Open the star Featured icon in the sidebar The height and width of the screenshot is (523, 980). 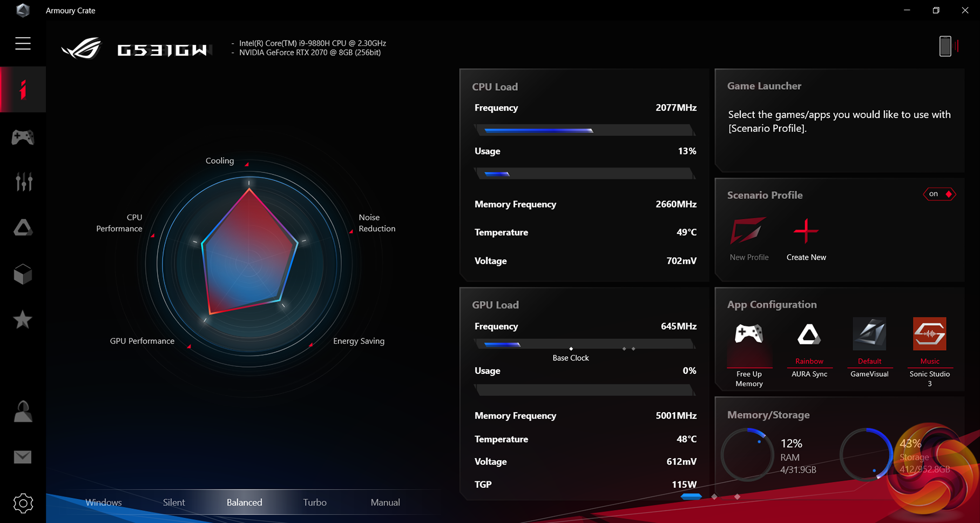[23, 320]
